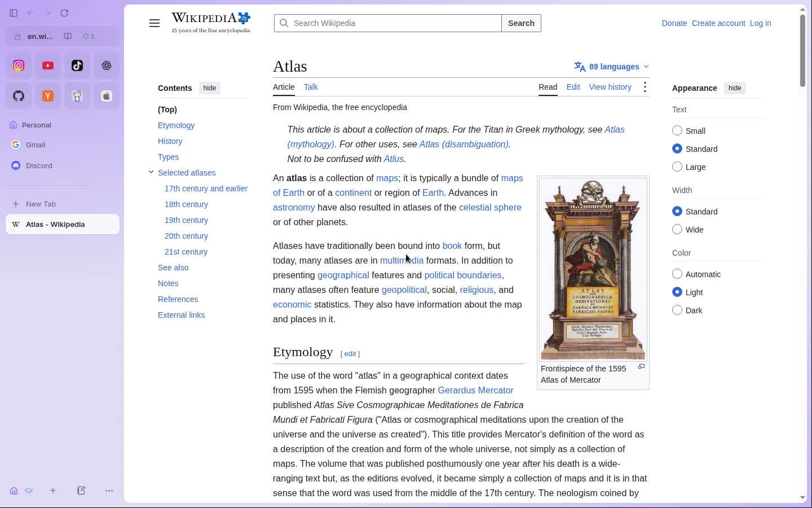Select Light color mode
Screen dimensions: 812x508
pos(677,292)
